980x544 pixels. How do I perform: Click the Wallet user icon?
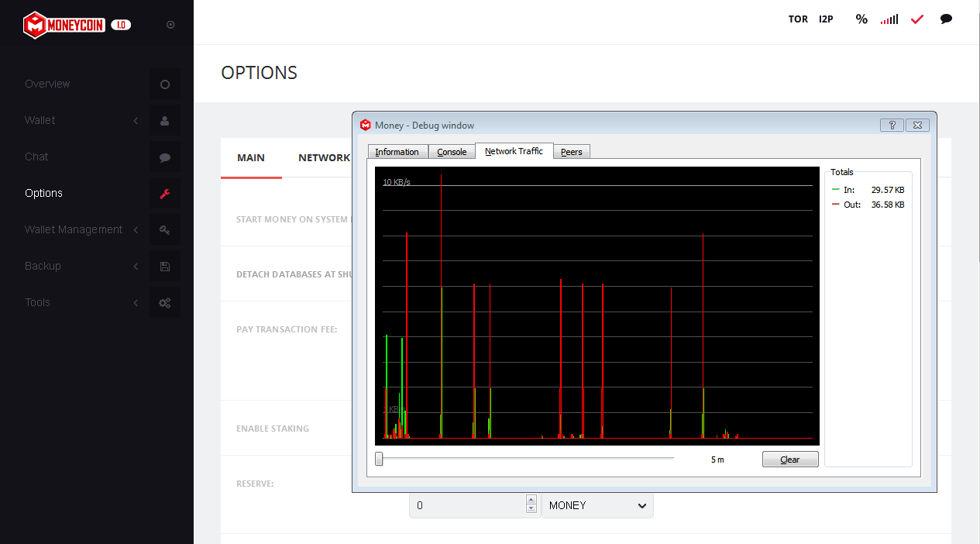[x=165, y=121]
